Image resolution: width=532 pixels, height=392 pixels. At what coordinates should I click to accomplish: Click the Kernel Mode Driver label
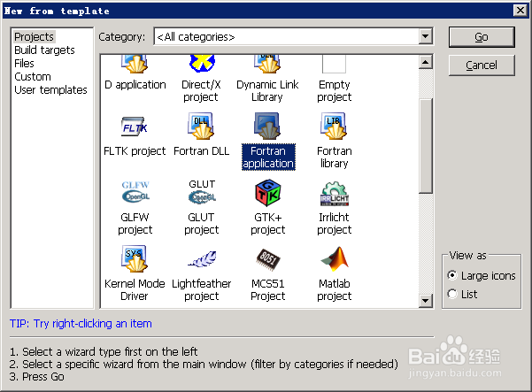135,289
